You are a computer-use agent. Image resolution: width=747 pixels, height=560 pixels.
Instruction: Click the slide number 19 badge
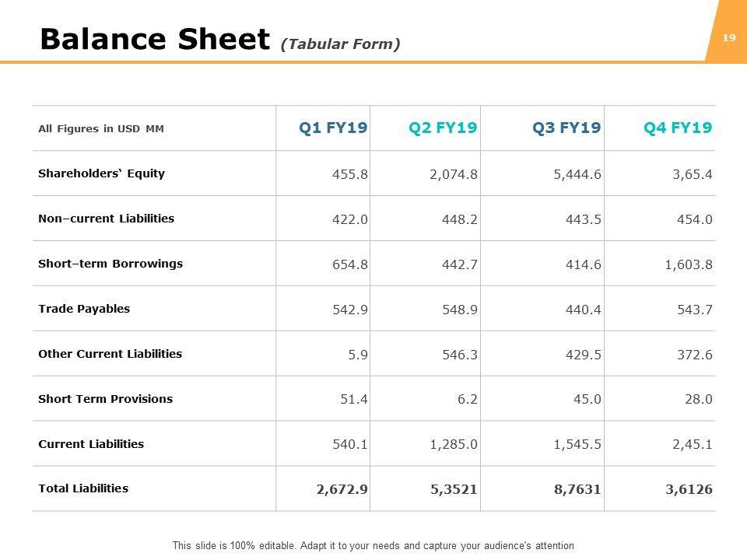[729, 37]
